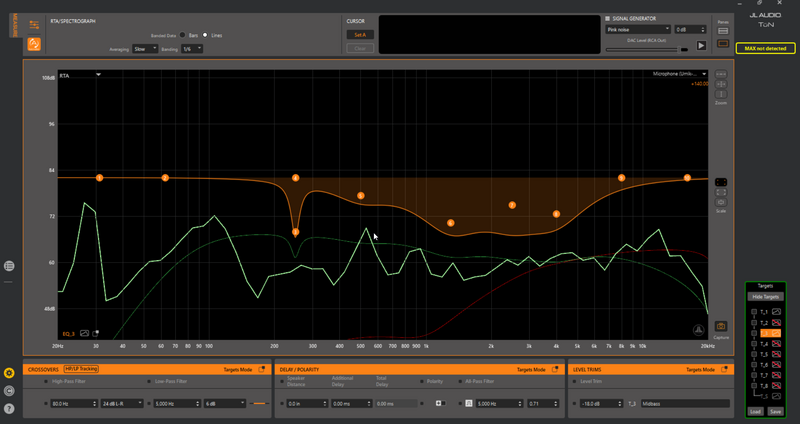The image size is (800, 424).
Task: Toggle the Low-Pass Filter checkbox
Action: (149, 381)
